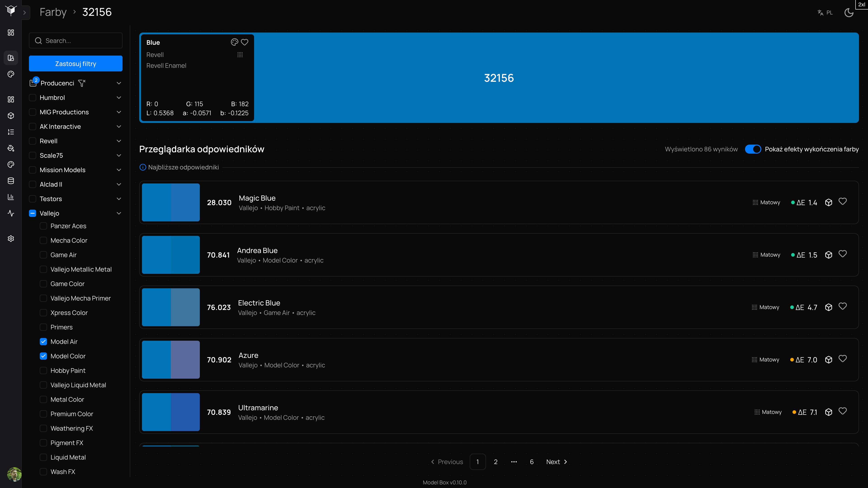Favorite the Blue 32156 paint heart
The height and width of the screenshot is (488, 868).
(x=245, y=42)
